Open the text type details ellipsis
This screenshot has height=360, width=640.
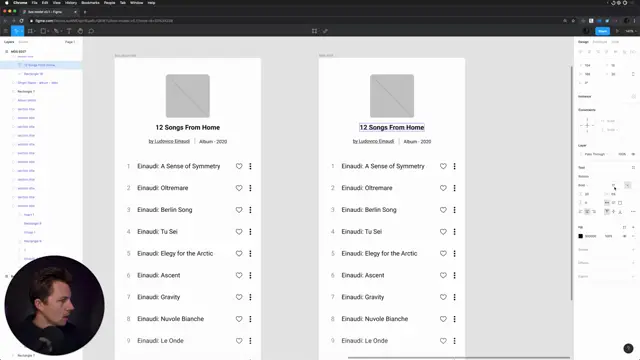[x=633, y=211]
